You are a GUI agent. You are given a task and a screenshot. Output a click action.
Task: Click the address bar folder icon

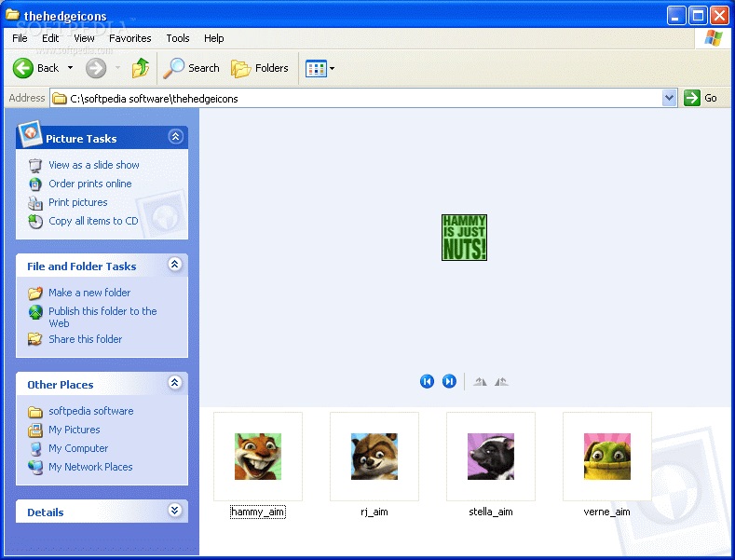click(60, 99)
